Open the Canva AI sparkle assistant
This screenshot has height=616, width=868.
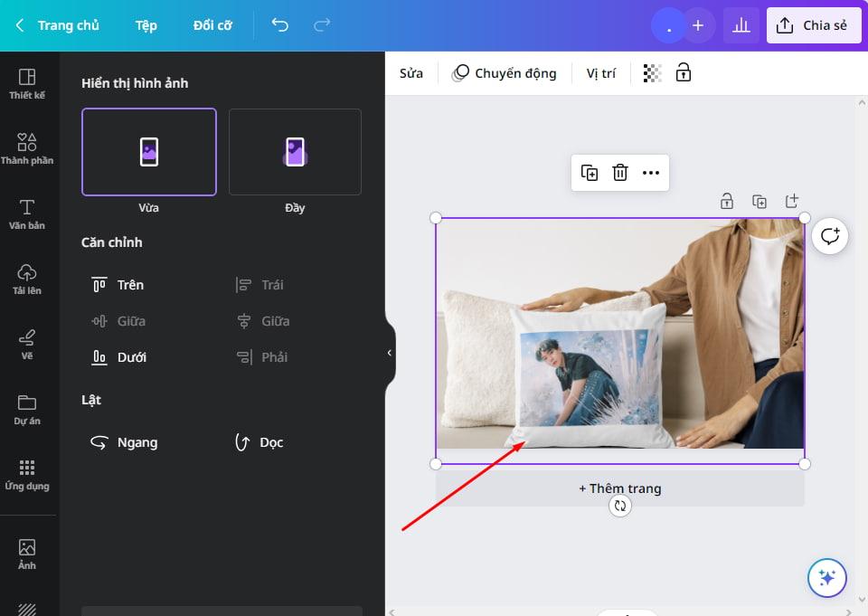[826, 577]
